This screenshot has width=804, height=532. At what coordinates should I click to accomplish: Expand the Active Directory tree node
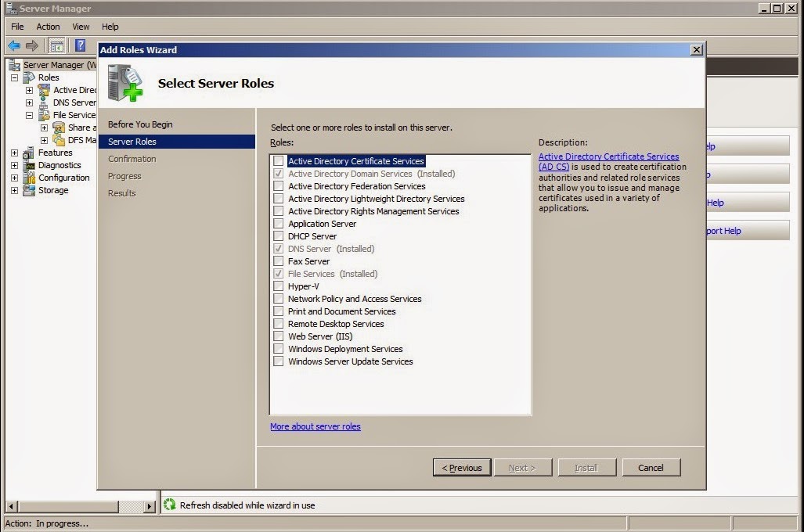point(29,90)
